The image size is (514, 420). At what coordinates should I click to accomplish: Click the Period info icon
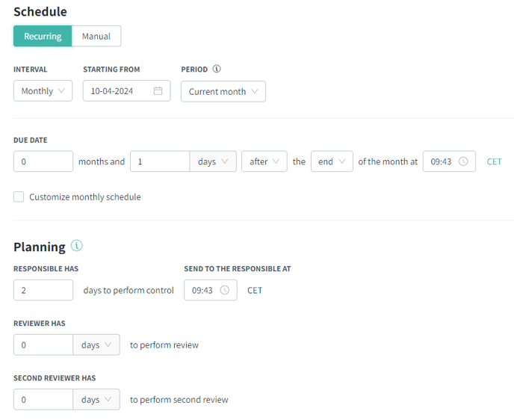click(217, 69)
